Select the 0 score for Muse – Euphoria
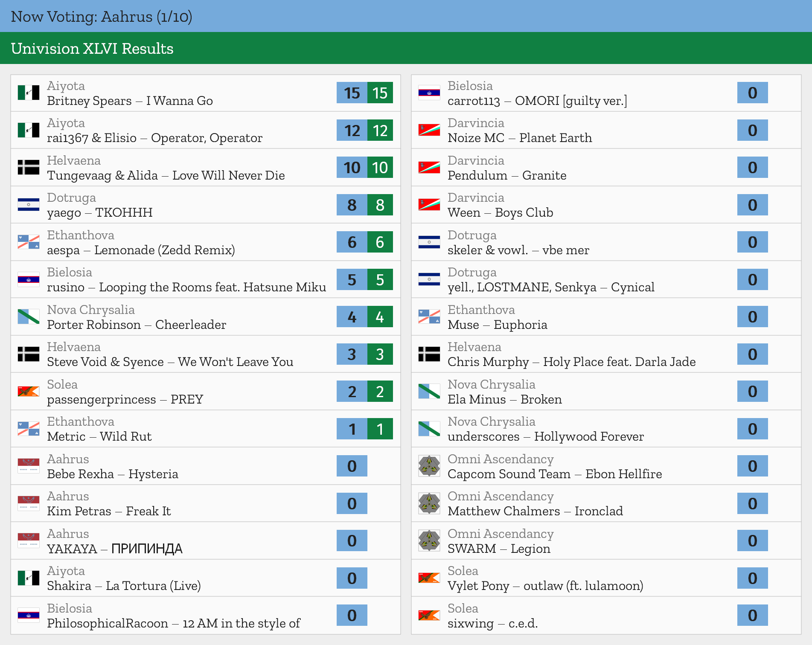Screen dimensions: 812x645 (753, 317)
